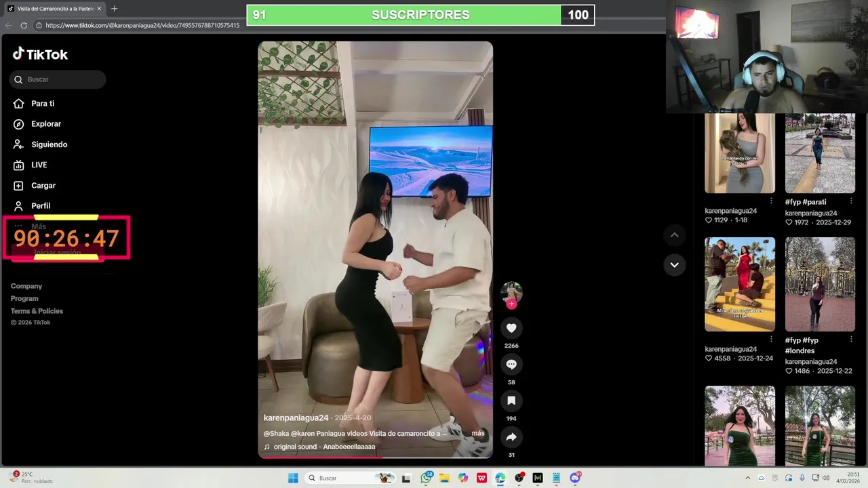Open Microsoft Edge from the taskbar
This screenshot has width=868, height=488.
click(500, 478)
